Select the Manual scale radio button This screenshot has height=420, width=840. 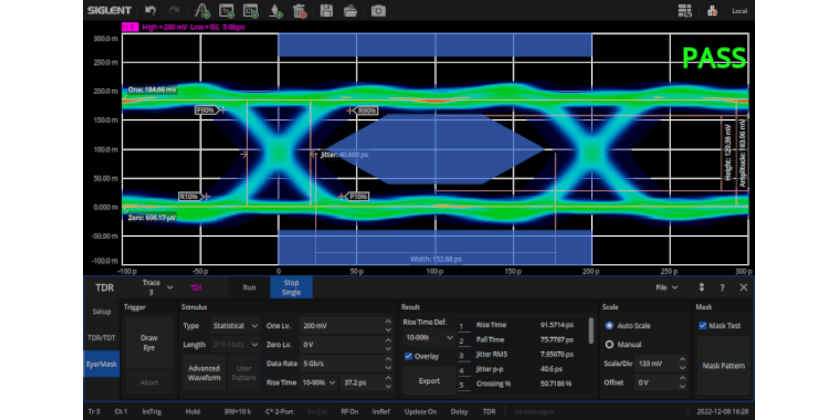click(609, 344)
